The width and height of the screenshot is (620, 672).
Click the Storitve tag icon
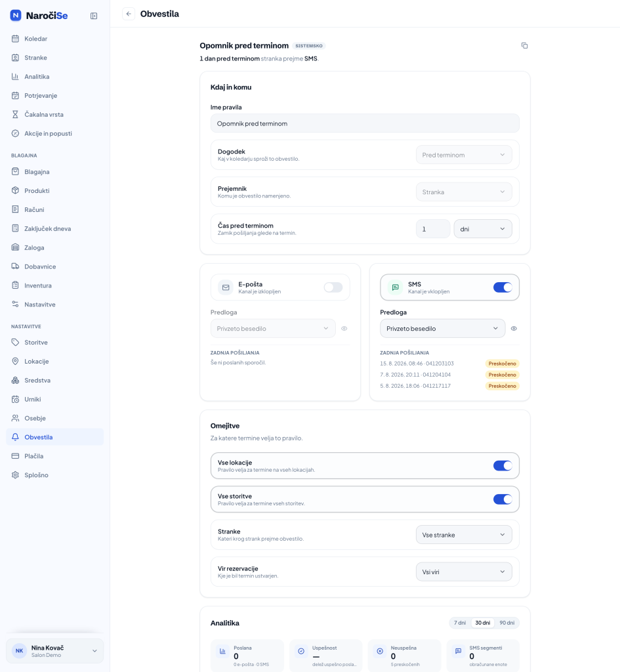point(16,342)
